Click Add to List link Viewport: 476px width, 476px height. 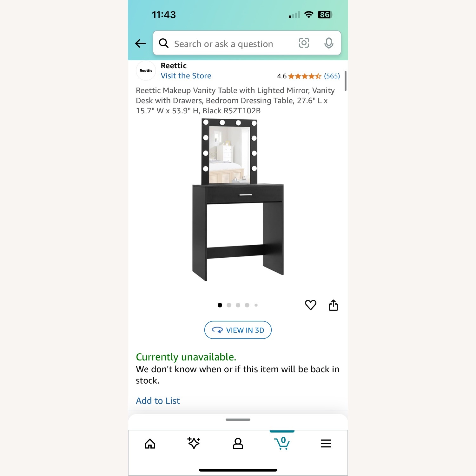coord(158,401)
